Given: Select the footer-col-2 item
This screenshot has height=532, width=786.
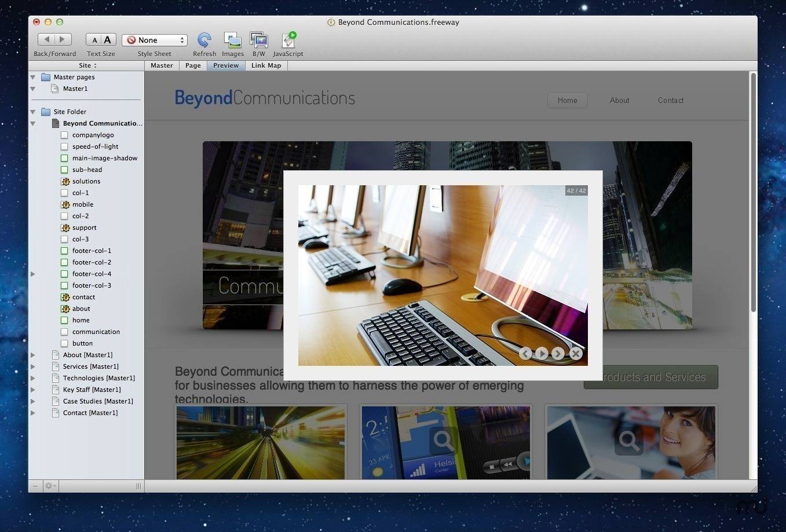Looking at the screenshot, I should [92, 262].
